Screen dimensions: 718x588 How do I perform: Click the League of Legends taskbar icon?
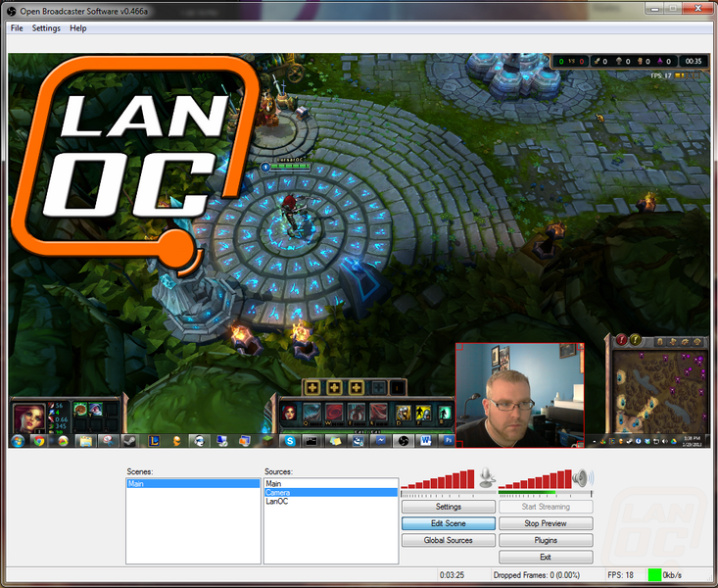click(x=154, y=441)
